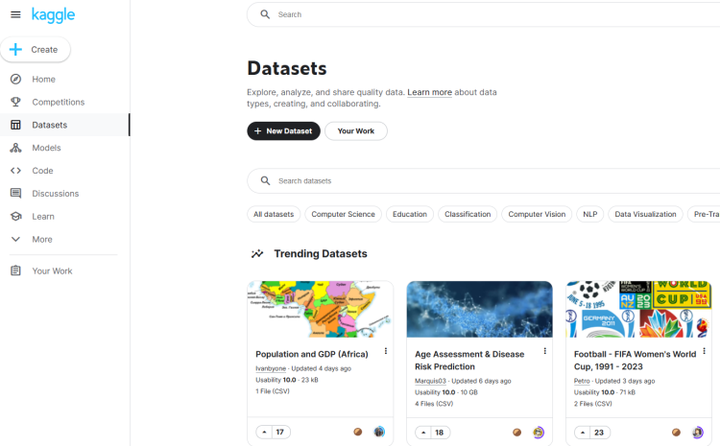Screen dimensions: 720x446
Task: Expand the More section in sidebar
Action: click(15, 240)
